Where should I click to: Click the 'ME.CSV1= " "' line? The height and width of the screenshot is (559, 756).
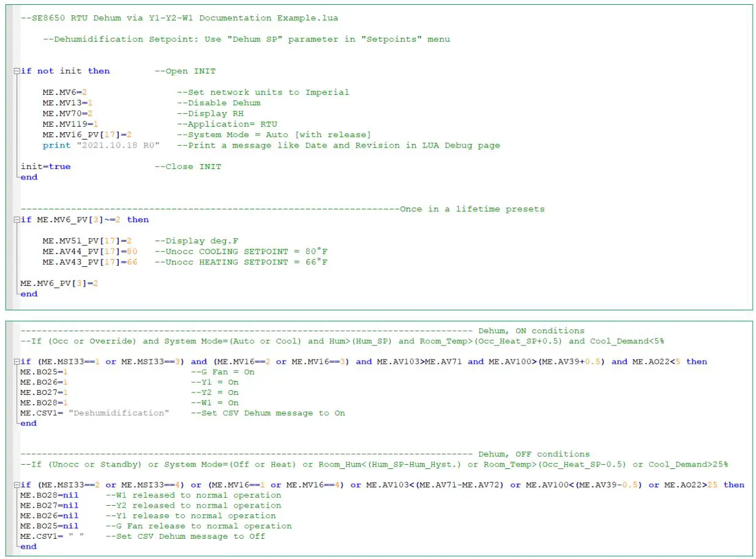[x=52, y=536]
